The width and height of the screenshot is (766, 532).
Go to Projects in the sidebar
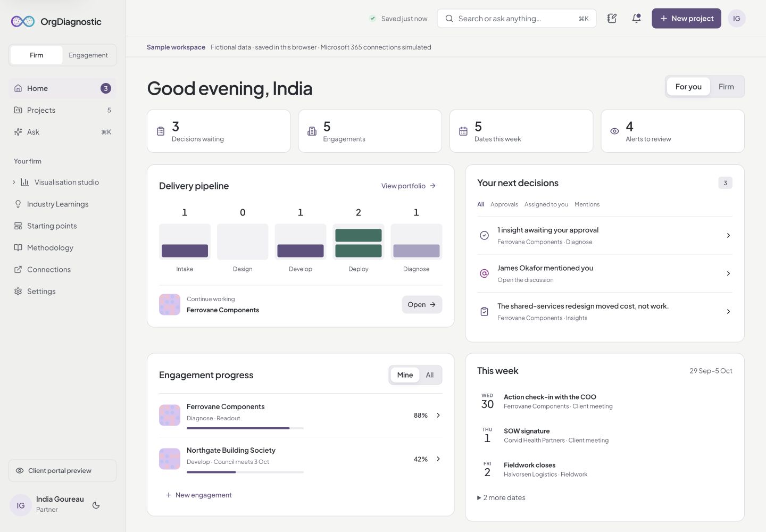coord(62,110)
